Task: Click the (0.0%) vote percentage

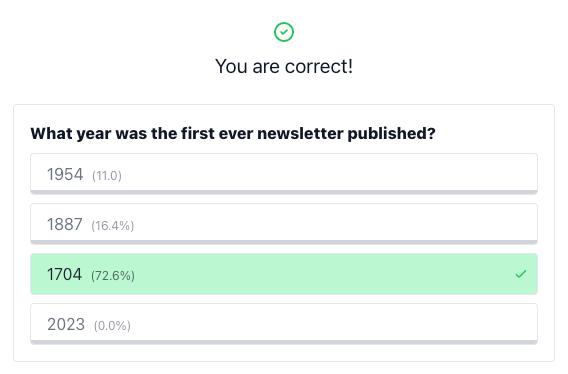Action: (x=112, y=326)
